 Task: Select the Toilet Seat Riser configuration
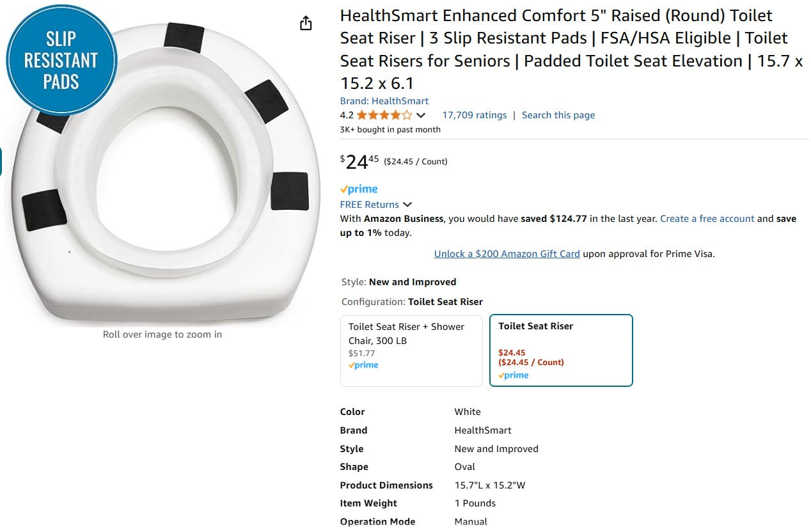coord(560,350)
